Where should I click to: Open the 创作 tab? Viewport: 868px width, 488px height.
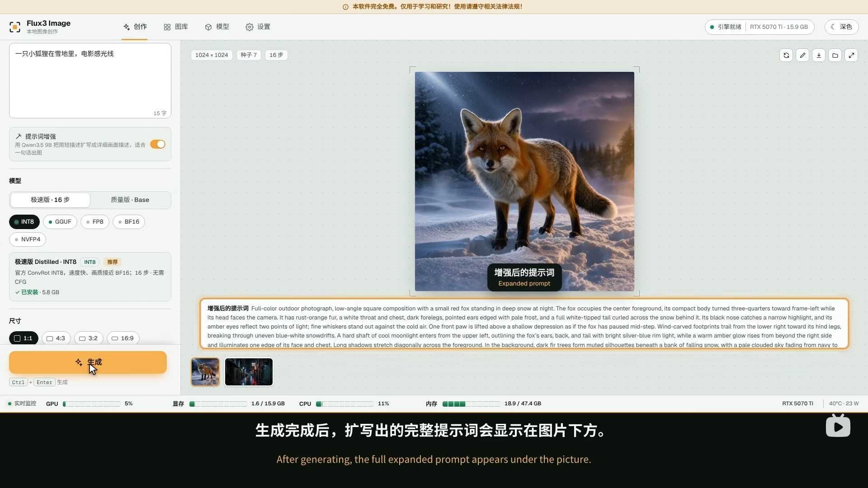click(x=135, y=27)
